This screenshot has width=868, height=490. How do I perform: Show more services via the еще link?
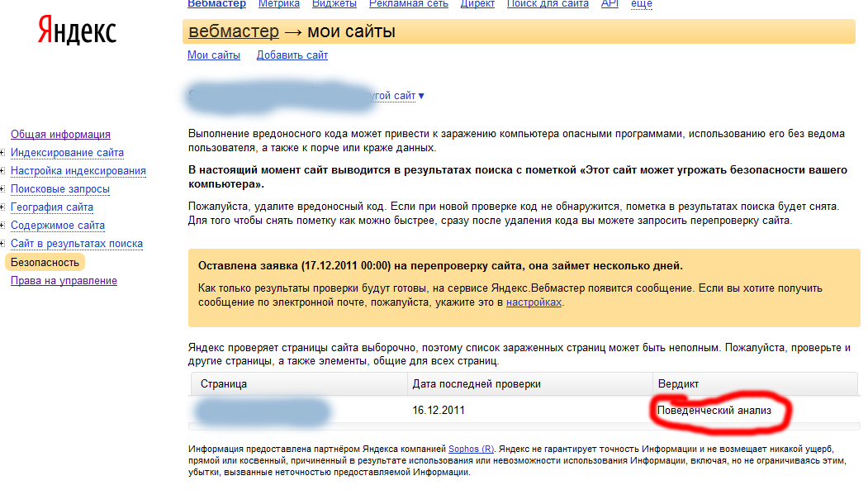tap(642, 4)
